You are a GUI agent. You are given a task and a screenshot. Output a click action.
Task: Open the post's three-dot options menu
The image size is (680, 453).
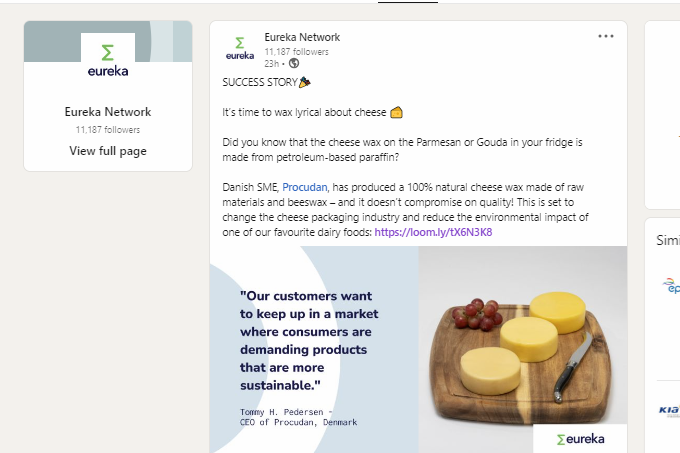click(605, 36)
